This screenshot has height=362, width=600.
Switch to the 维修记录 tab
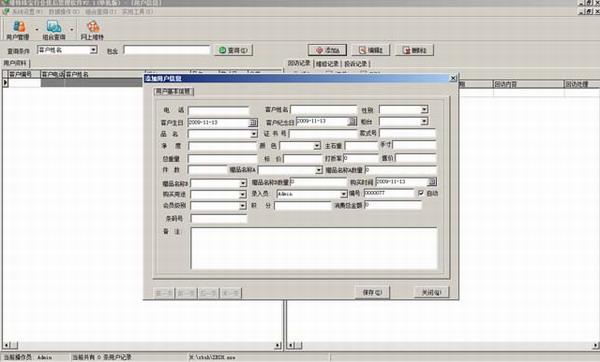tap(328, 64)
